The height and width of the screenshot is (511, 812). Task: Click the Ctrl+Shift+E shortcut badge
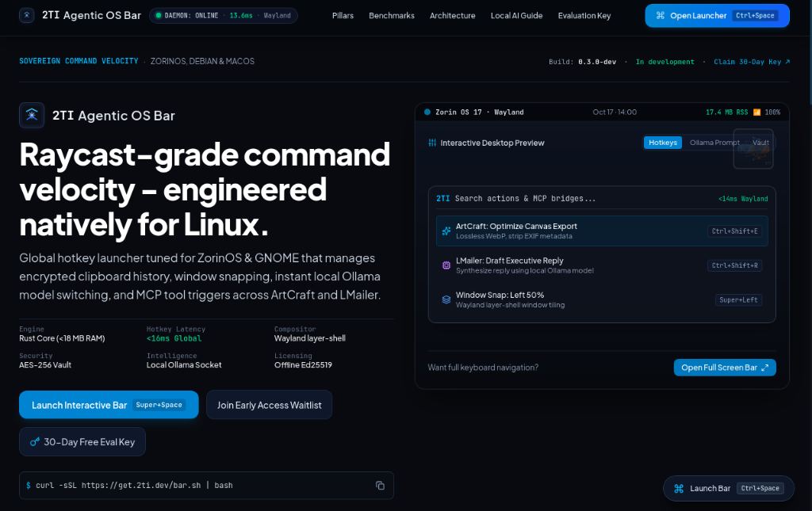click(x=734, y=231)
